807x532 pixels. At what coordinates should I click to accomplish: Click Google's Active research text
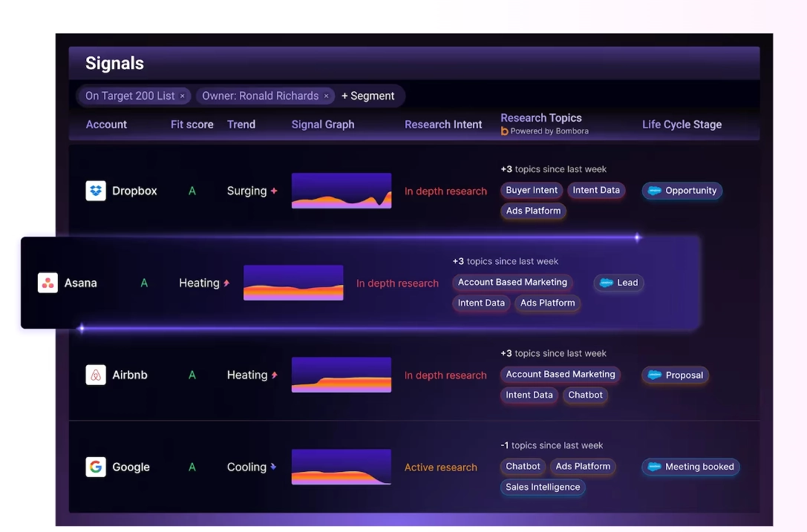(440, 467)
